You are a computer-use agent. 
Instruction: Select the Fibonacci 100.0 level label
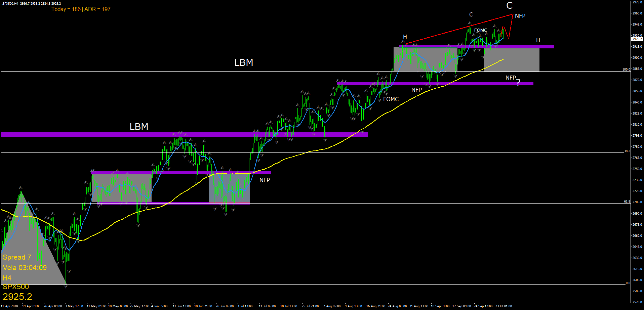click(626, 70)
